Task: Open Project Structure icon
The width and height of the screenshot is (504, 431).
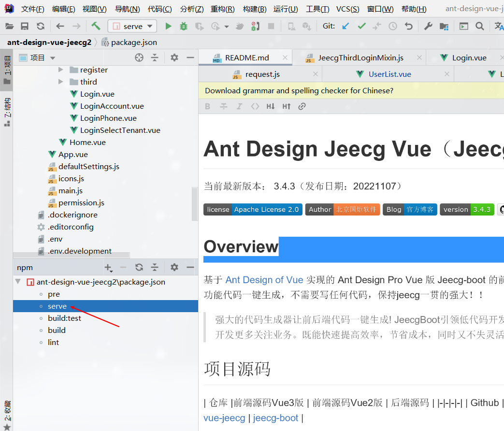Action: coord(444,26)
